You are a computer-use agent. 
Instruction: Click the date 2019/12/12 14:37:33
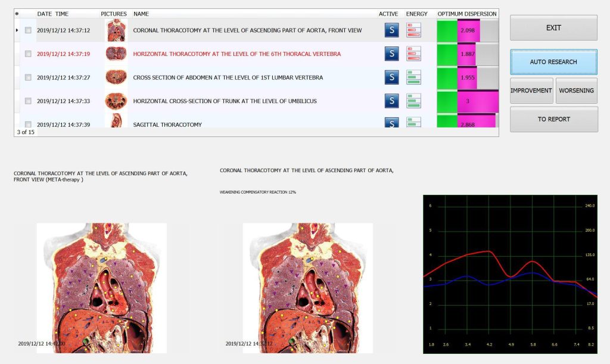63,101
